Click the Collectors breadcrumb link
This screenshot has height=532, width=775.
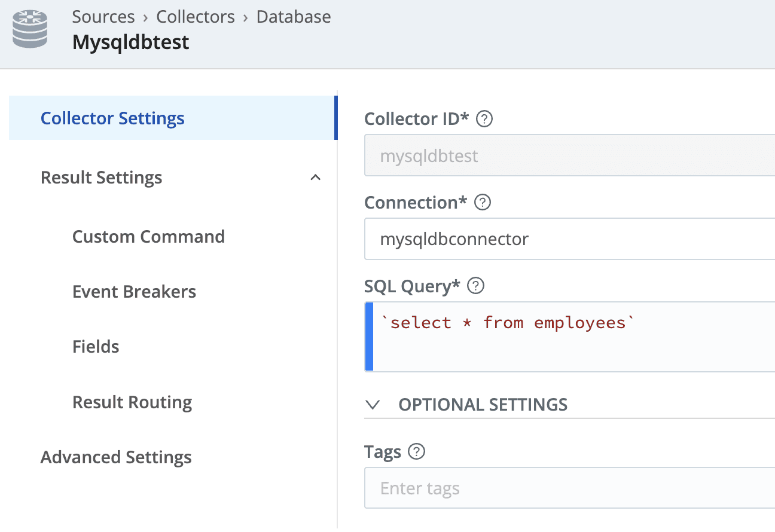click(x=196, y=17)
